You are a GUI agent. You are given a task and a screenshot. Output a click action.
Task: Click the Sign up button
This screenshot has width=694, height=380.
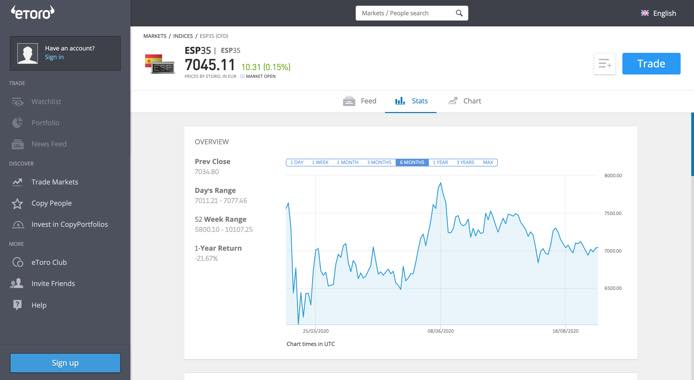[x=65, y=363]
